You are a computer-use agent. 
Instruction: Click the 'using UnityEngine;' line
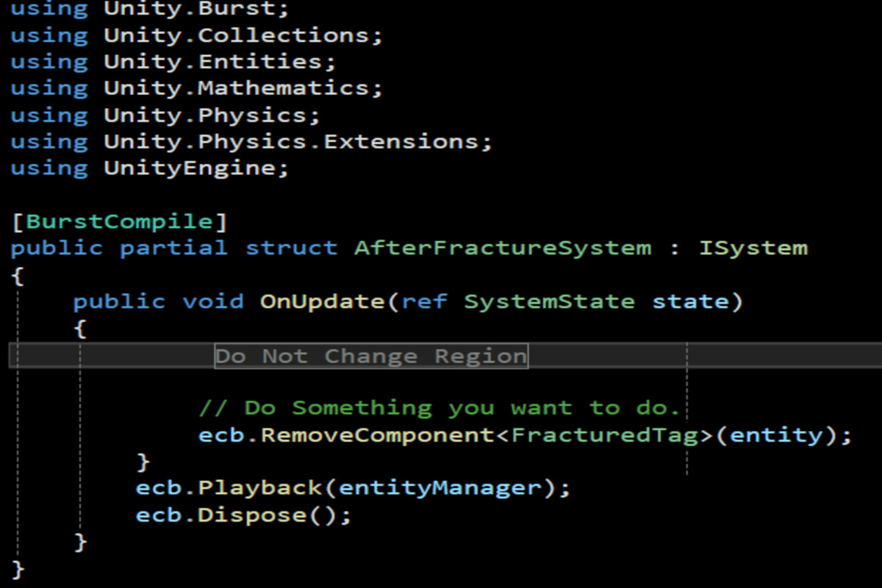(150, 168)
